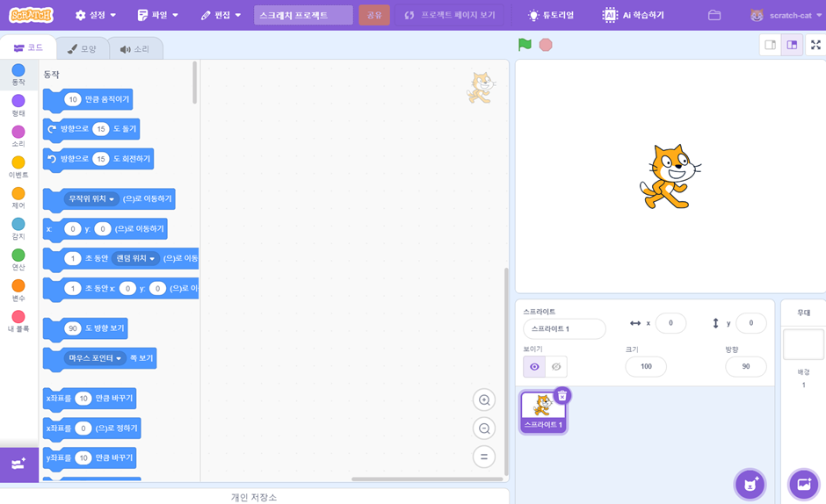
Task: Click the project title input field
Action: click(x=303, y=15)
